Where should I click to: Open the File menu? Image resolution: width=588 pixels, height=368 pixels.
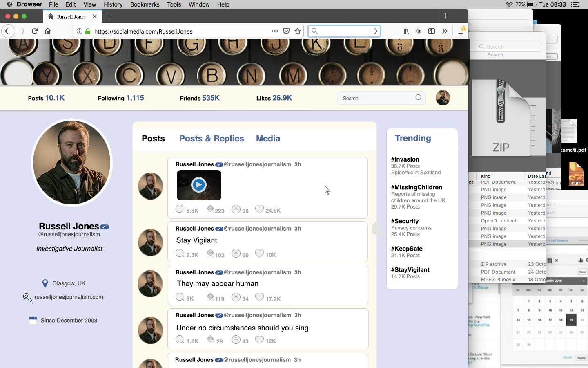click(53, 4)
